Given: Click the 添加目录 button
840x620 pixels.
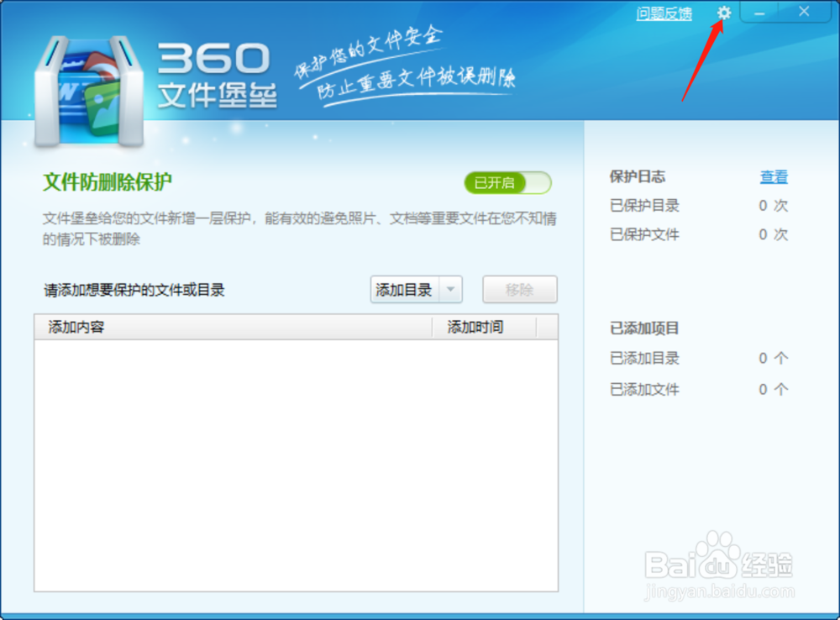Looking at the screenshot, I should click(405, 290).
